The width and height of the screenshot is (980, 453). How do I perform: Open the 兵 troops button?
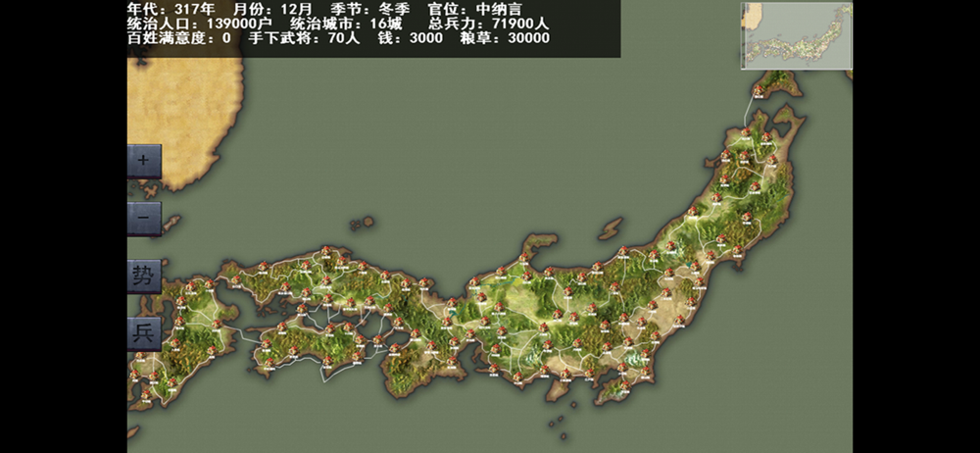[144, 333]
